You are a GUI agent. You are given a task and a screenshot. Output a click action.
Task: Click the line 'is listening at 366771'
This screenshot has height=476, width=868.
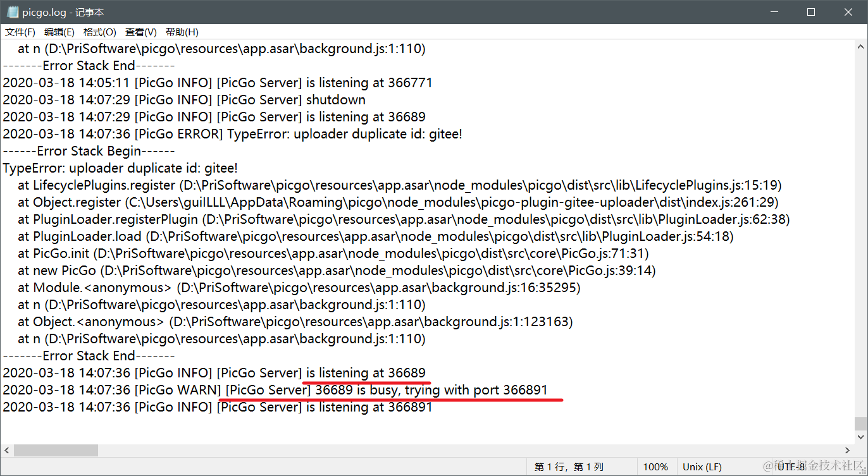point(218,83)
